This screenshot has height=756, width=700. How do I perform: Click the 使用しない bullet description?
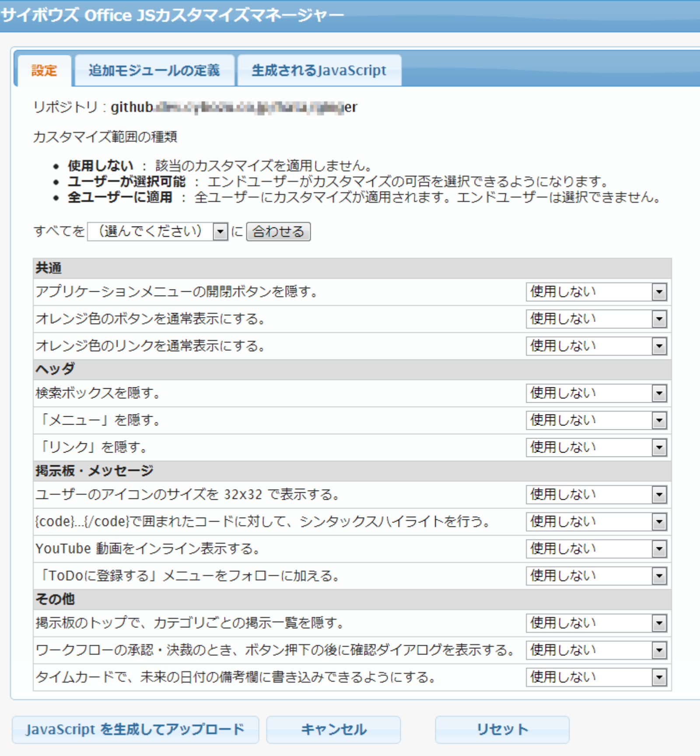[220, 166]
